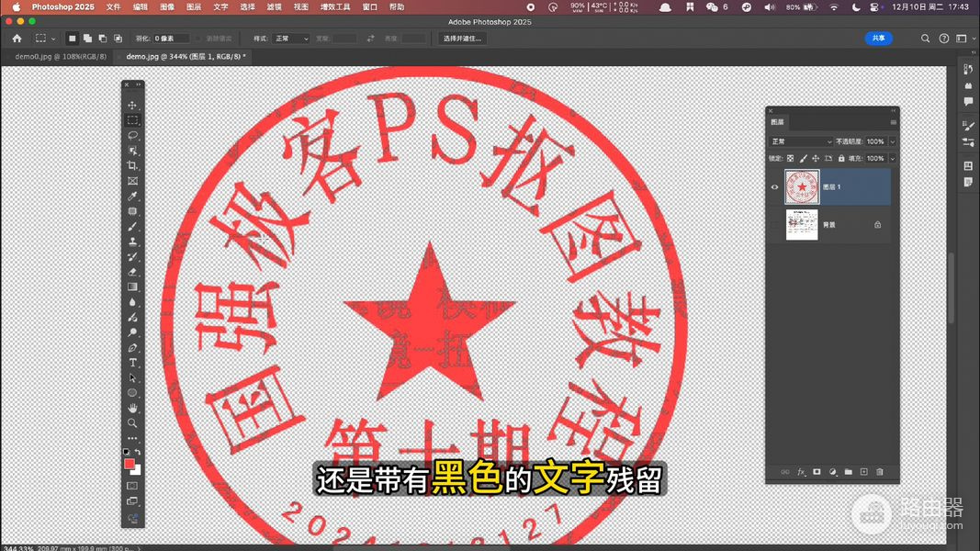Click the white background color swatch
Image resolution: width=980 pixels, height=551 pixels.
tap(137, 470)
